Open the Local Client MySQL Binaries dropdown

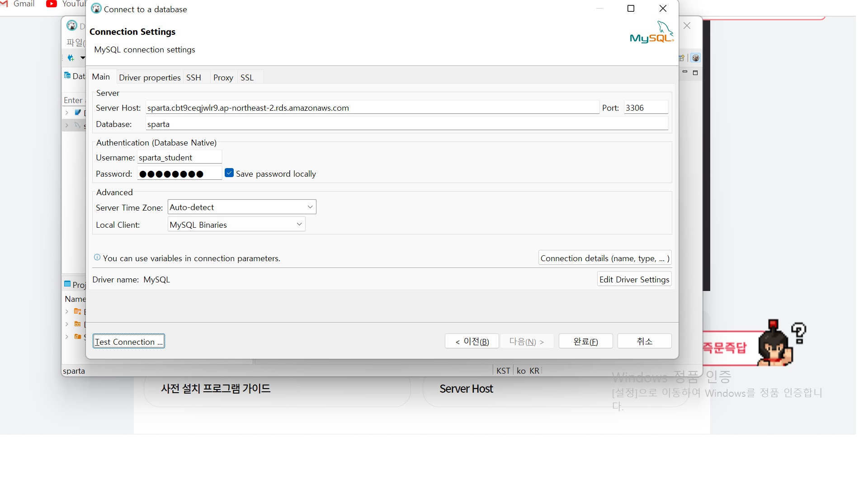coord(236,224)
